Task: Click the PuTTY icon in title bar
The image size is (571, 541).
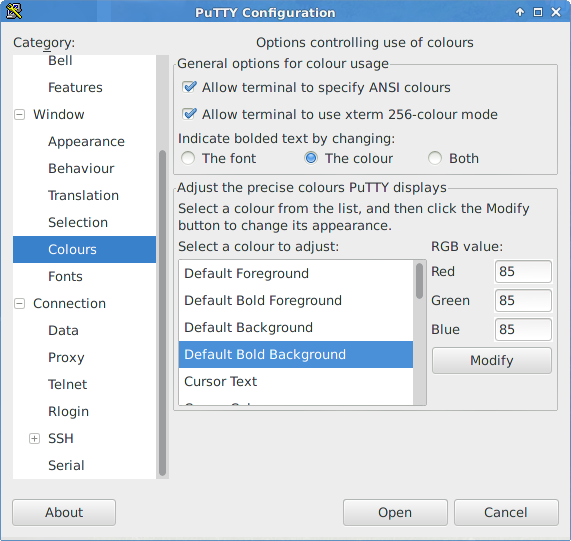Action: 13,11
